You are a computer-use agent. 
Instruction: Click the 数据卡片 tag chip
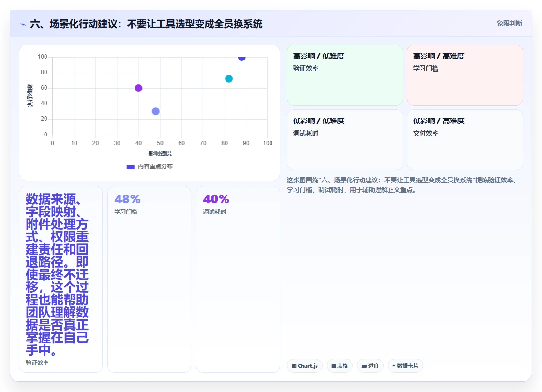[x=405, y=366]
